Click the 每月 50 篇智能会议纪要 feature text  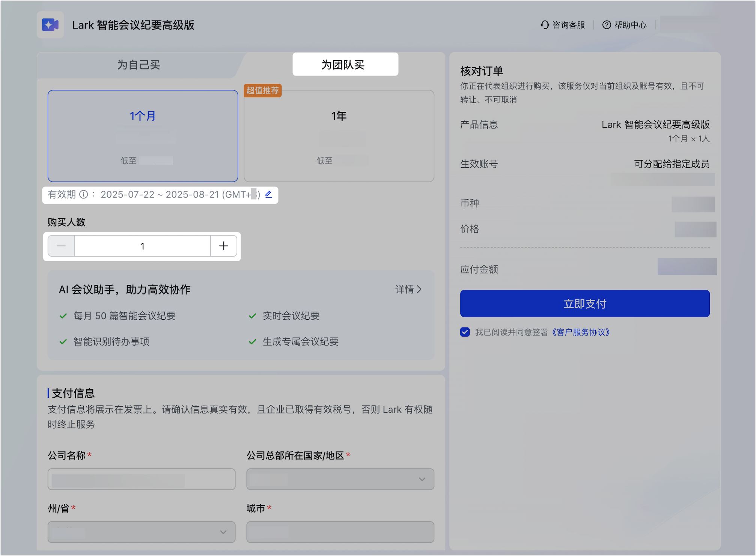(125, 316)
